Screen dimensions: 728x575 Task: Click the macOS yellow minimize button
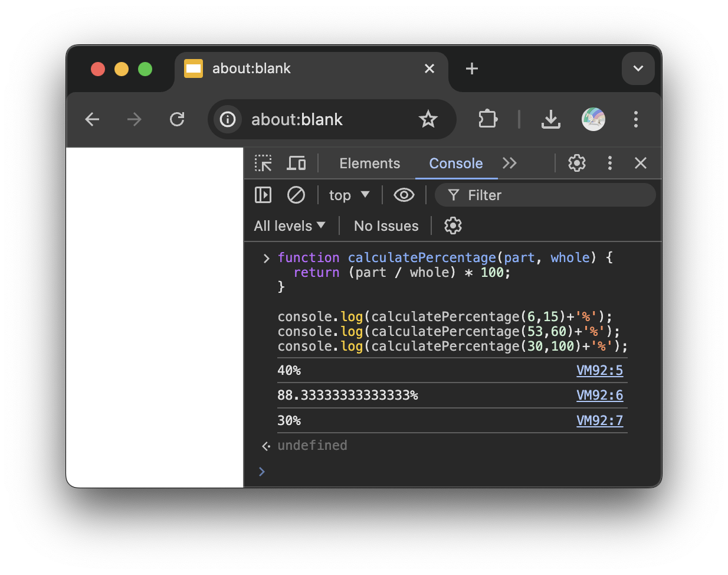tap(122, 69)
